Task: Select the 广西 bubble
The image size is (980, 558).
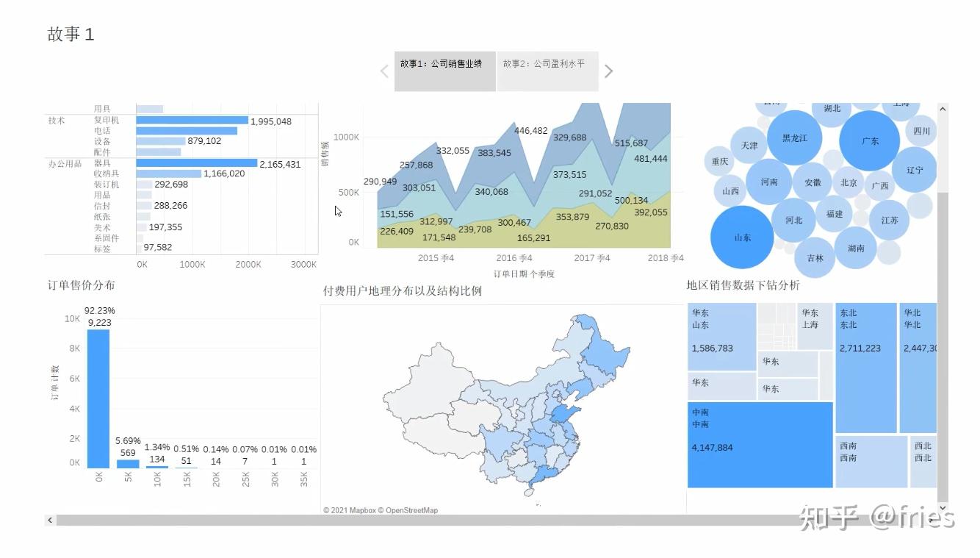Action: pyautogui.click(x=880, y=186)
